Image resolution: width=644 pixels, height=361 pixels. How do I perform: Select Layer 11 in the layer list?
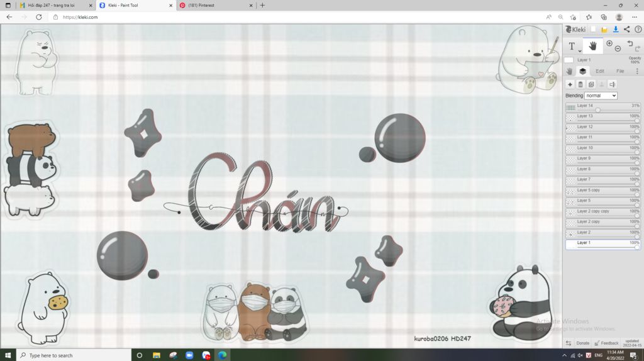tap(602, 138)
